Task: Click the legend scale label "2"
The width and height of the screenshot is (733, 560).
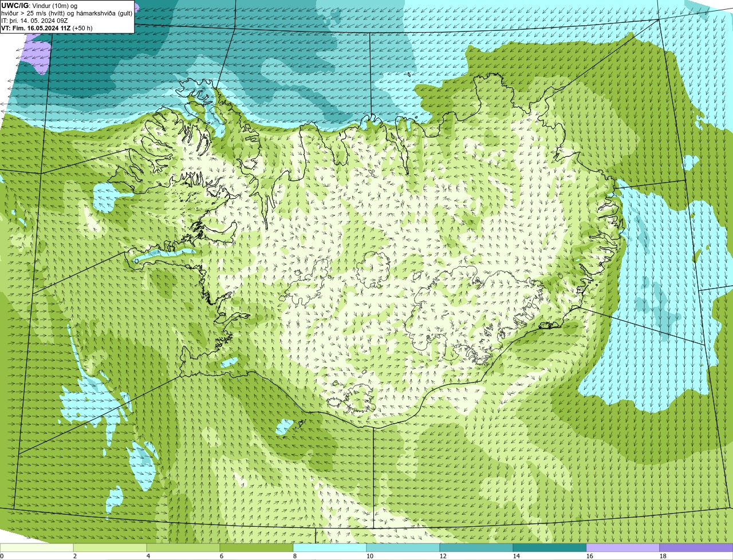Action: coord(75,556)
